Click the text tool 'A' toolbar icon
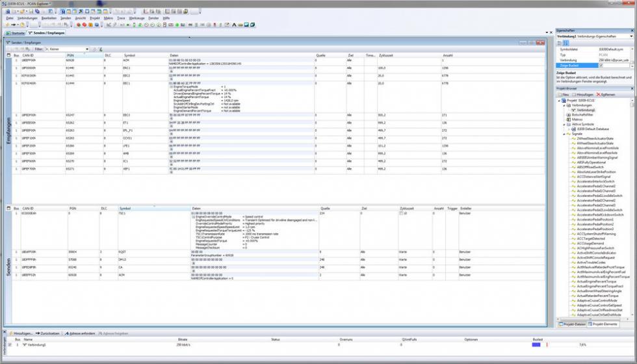Screen dimensions: 637x364 click(234, 25)
